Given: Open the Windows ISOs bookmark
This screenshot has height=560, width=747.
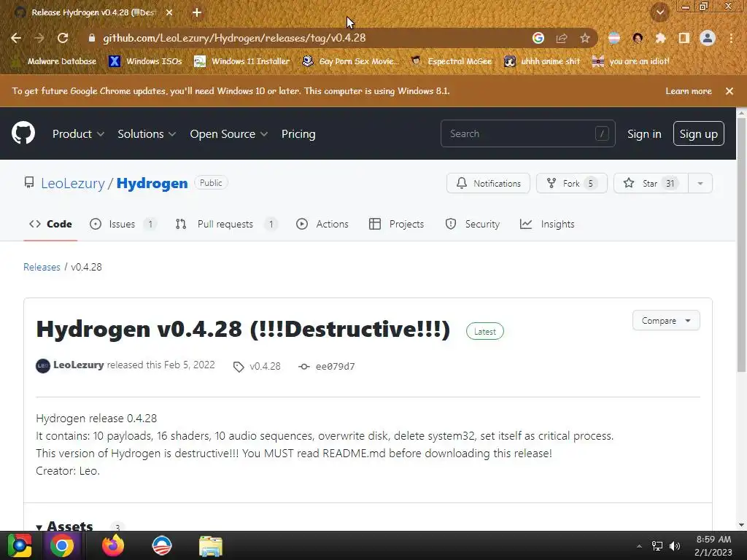Looking at the screenshot, I should coord(146,61).
